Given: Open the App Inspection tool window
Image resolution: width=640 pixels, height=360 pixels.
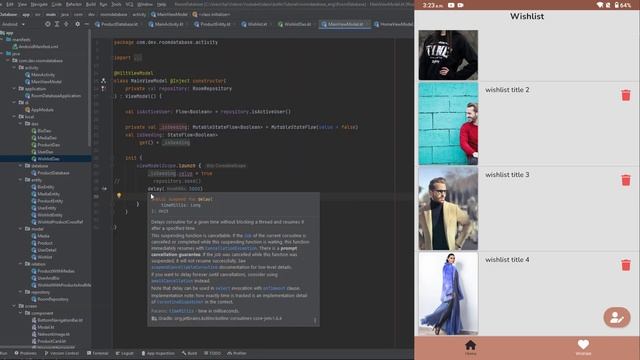Looking at the screenshot, I should point(158,353).
